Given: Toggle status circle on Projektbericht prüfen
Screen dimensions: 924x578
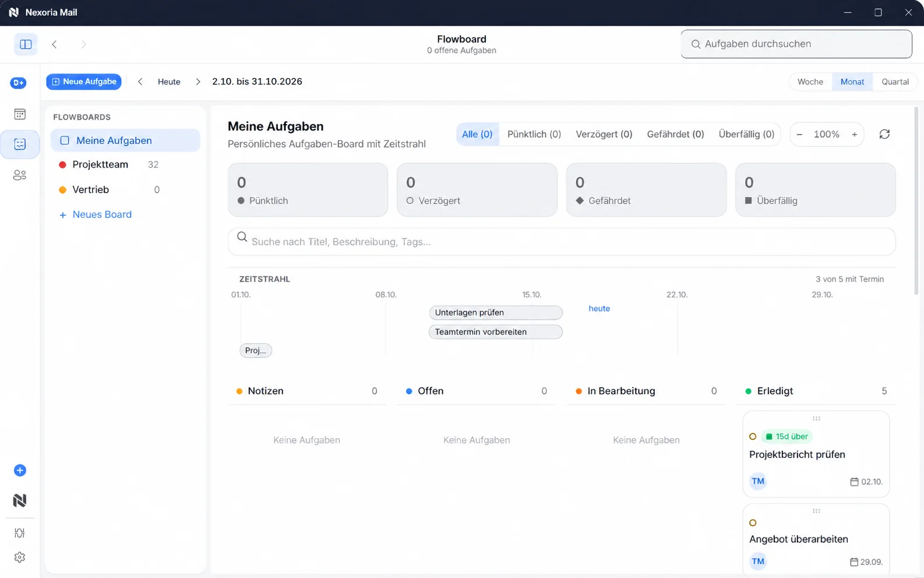Looking at the screenshot, I should (753, 436).
